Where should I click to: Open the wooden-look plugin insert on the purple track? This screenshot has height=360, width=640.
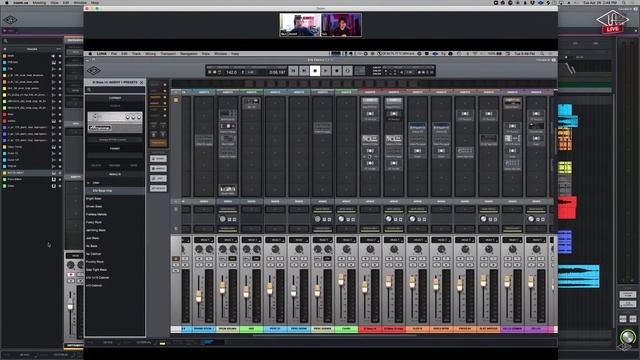(512, 102)
